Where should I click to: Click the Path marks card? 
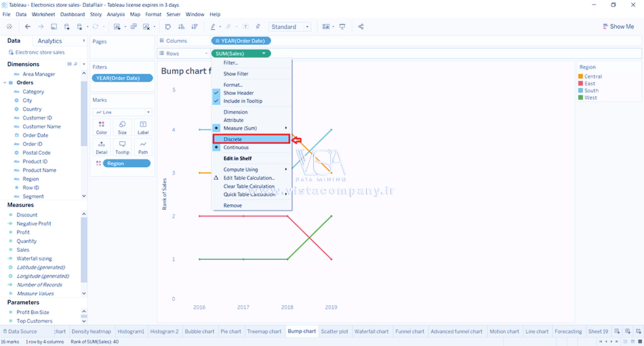point(143,147)
